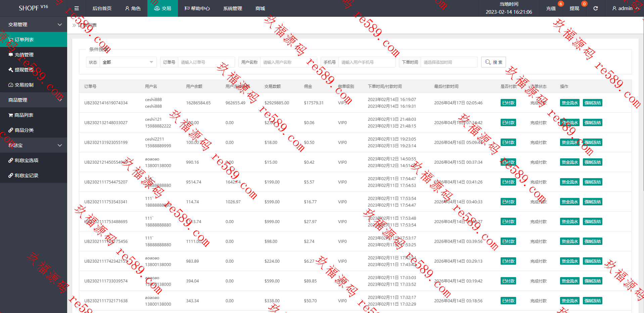Click the 交易控制 gauge icon
644x313 pixels.
pos(11,85)
